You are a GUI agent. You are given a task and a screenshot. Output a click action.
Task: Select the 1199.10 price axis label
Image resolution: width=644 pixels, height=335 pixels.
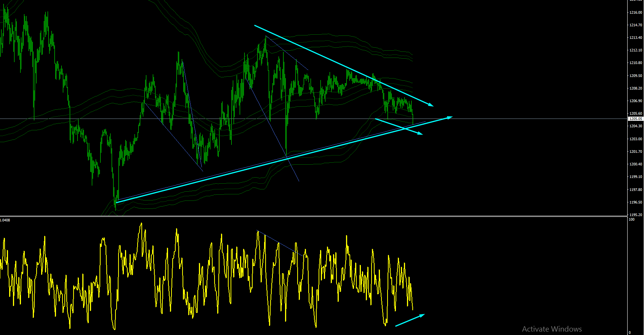pyautogui.click(x=636, y=177)
